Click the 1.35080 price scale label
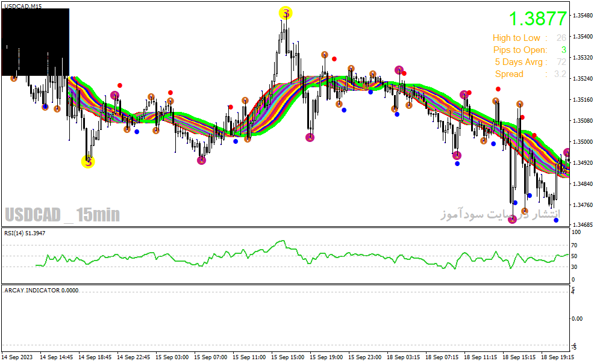 point(583,120)
